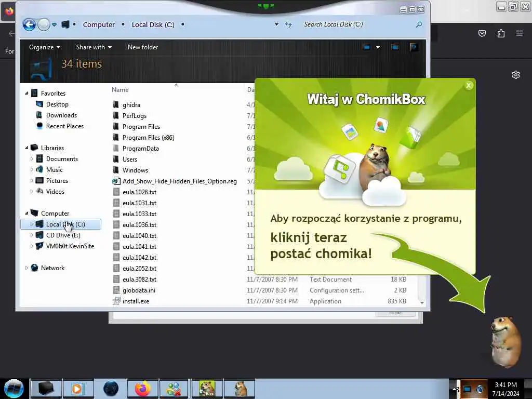Select the Program Files (x86) folder
This screenshot has width=532, height=399.
[x=148, y=137]
